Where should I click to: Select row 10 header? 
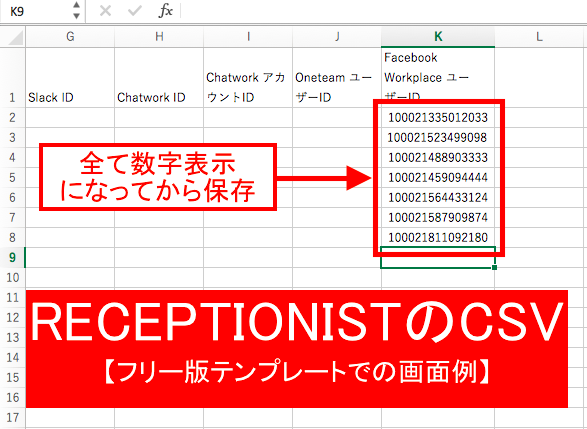(x=12, y=277)
